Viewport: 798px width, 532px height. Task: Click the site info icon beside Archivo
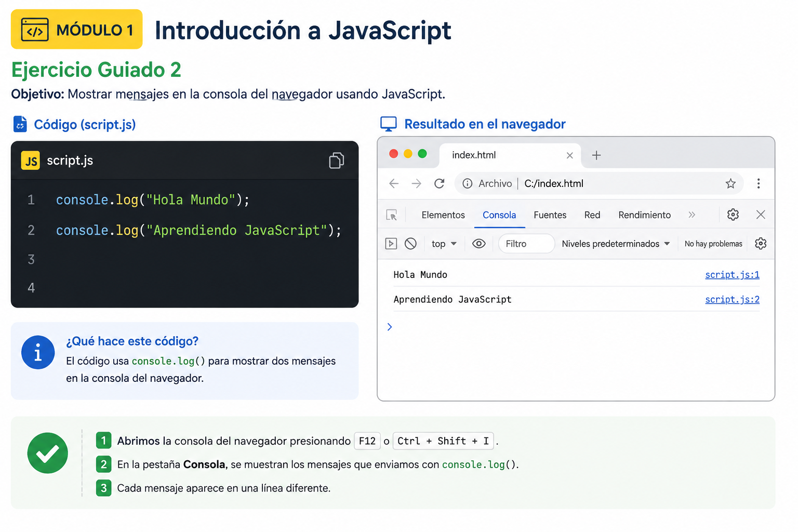coord(468,183)
